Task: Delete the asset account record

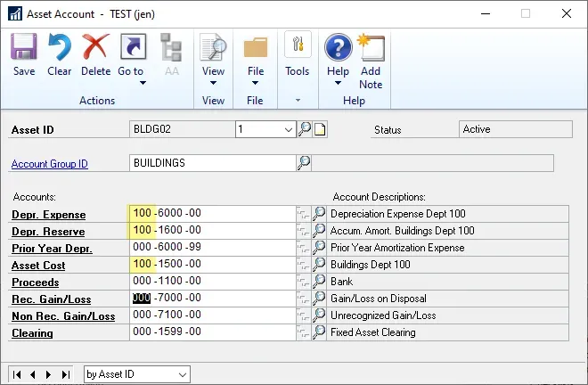Action: click(95, 55)
